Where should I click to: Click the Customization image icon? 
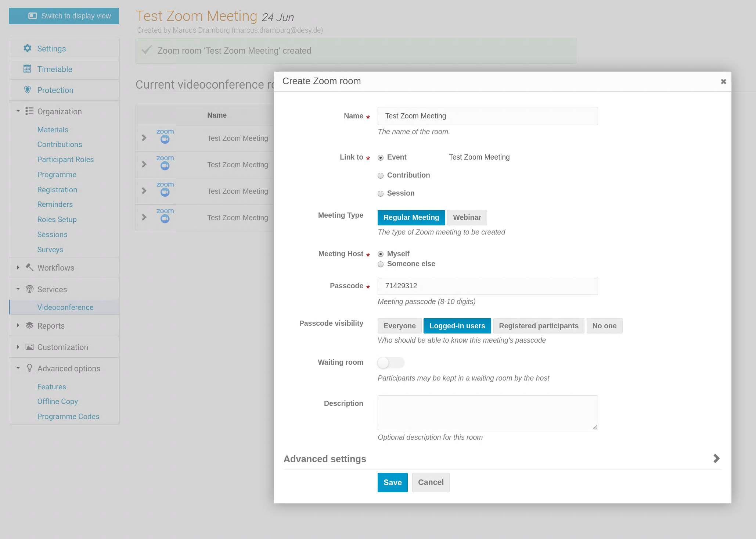click(29, 347)
